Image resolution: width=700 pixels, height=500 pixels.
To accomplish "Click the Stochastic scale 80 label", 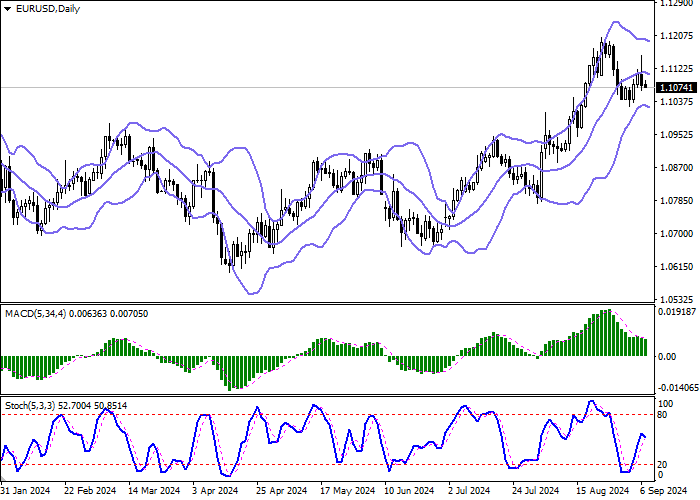I will click(x=662, y=415).
